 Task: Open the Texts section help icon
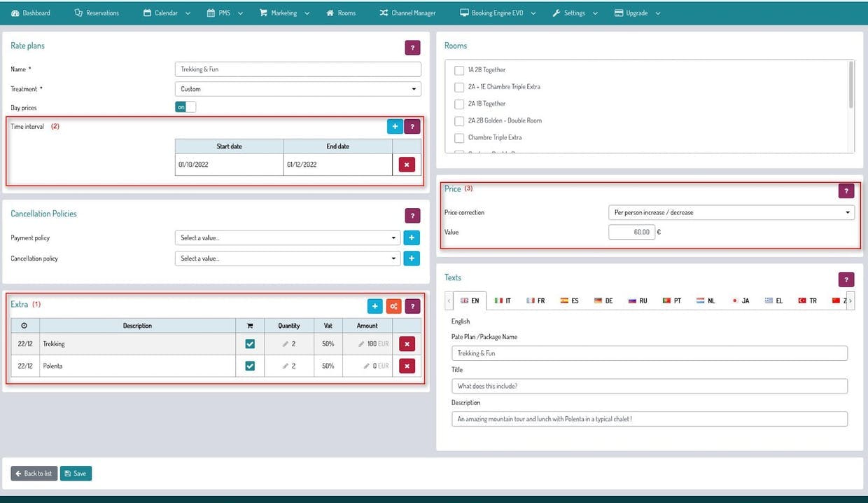click(846, 280)
